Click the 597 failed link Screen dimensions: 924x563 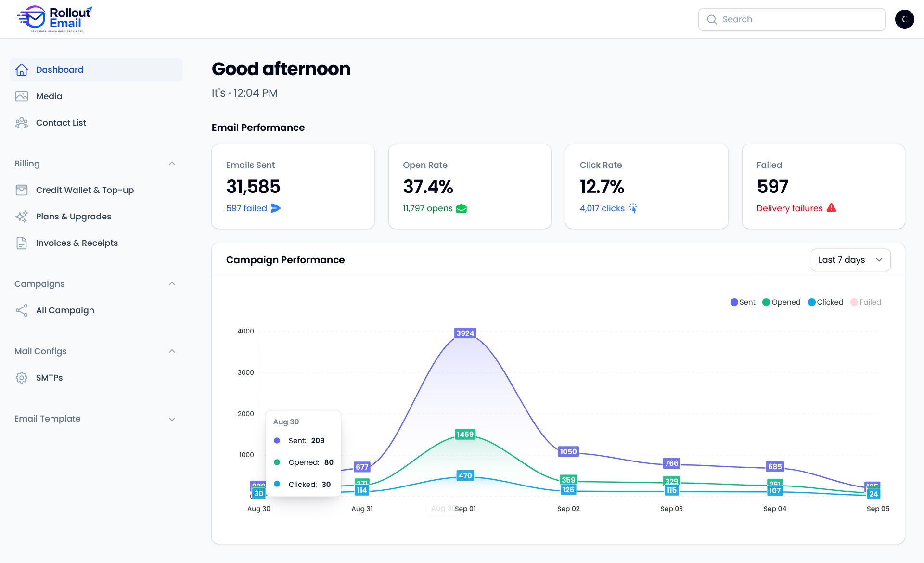point(246,208)
